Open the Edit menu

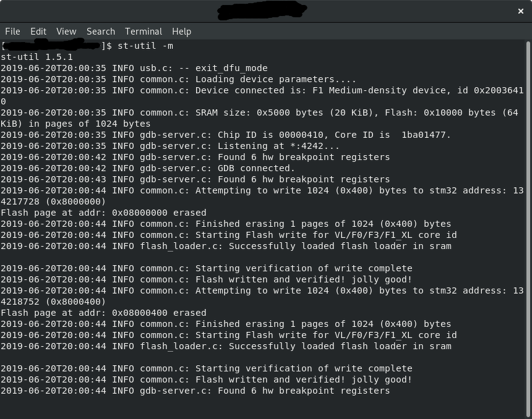pos(38,32)
